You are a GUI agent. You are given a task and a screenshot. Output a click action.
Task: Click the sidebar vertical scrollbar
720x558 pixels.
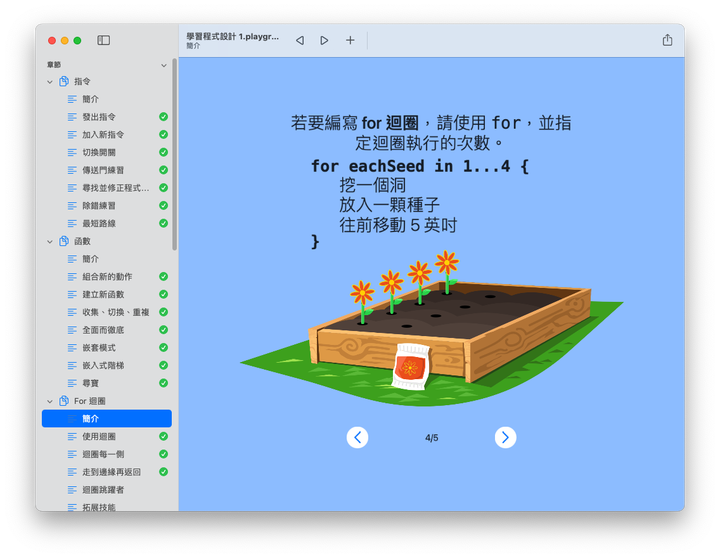pyautogui.click(x=174, y=154)
